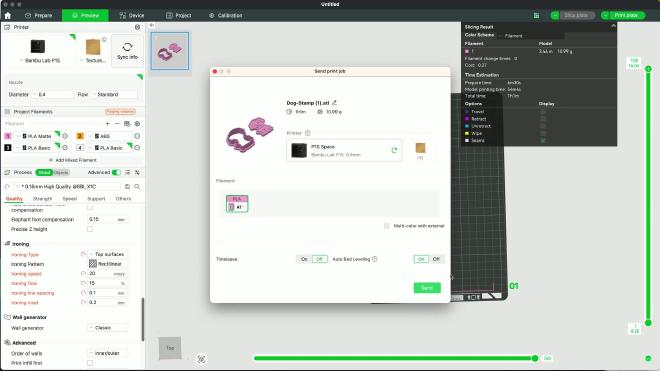The width and height of the screenshot is (660, 371).
Task: Search process settings magnifier icon
Action: click(x=137, y=187)
